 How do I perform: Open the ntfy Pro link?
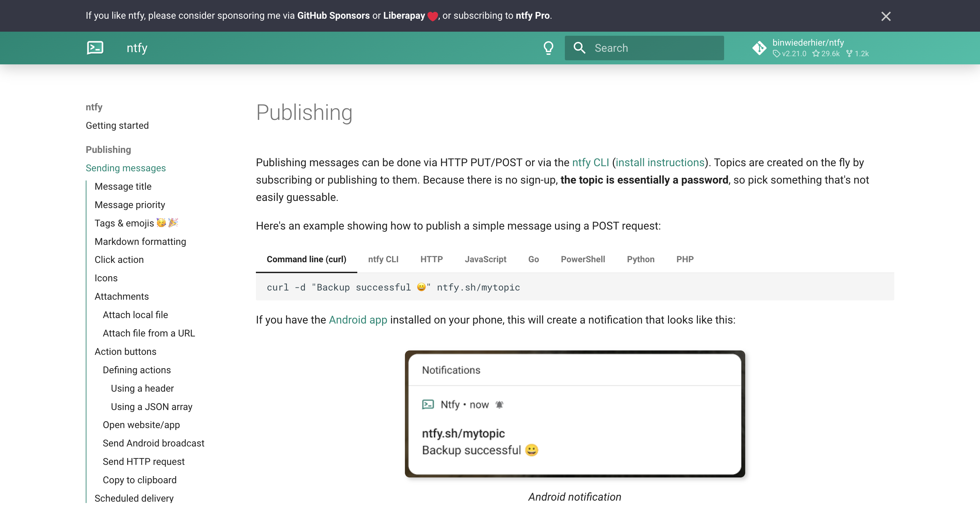532,16
